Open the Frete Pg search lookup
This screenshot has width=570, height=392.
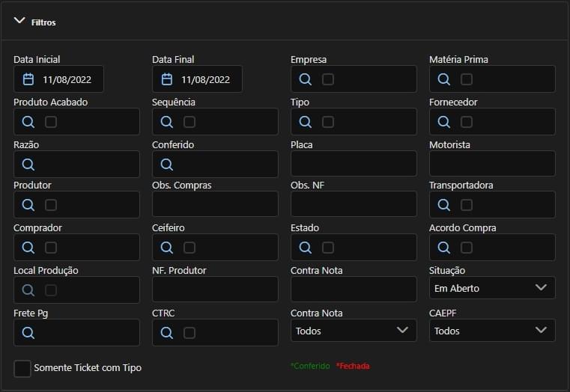click(x=28, y=333)
